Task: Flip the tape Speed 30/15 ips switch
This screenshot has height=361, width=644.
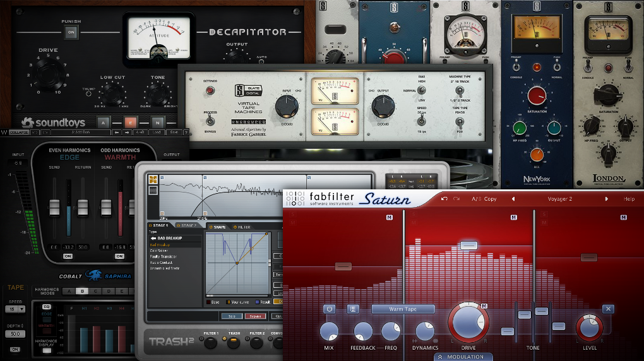Action: click(x=421, y=121)
